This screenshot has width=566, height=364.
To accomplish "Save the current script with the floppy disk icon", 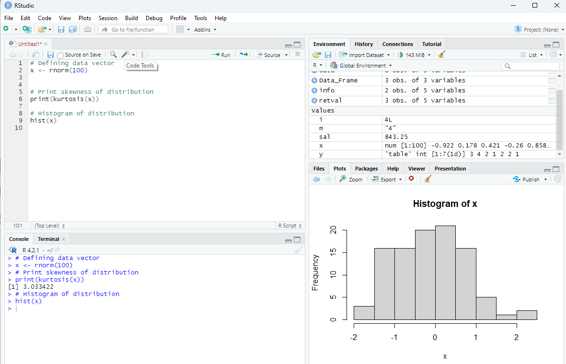I will pos(51,55).
